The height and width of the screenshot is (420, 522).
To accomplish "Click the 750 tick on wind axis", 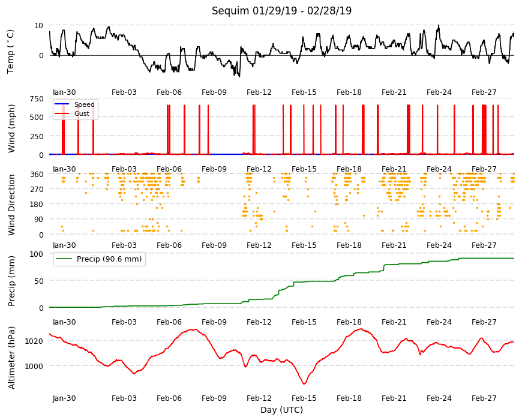I will (x=37, y=98).
